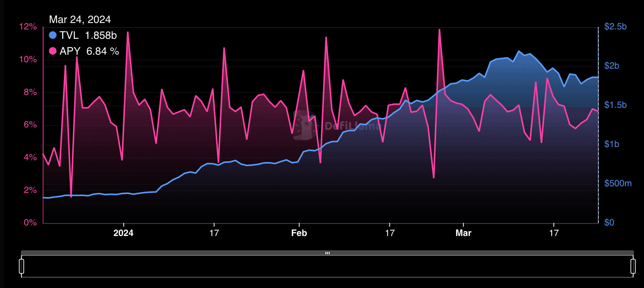The height and width of the screenshot is (288, 644).
Task: Click the $500m label on the right axis
Action: click(x=618, y=183)
